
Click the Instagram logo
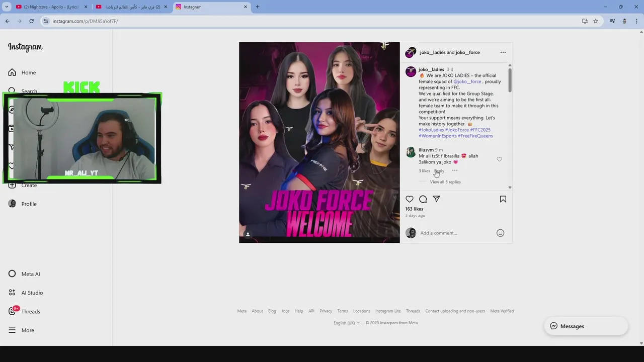pos(25,47)
